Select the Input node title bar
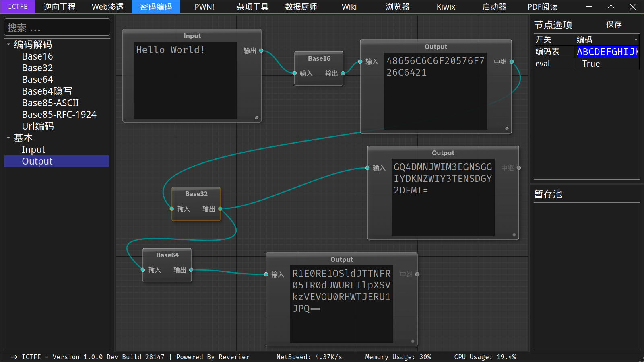Screen dimensions: 644x362 click(x=192, y=36)
